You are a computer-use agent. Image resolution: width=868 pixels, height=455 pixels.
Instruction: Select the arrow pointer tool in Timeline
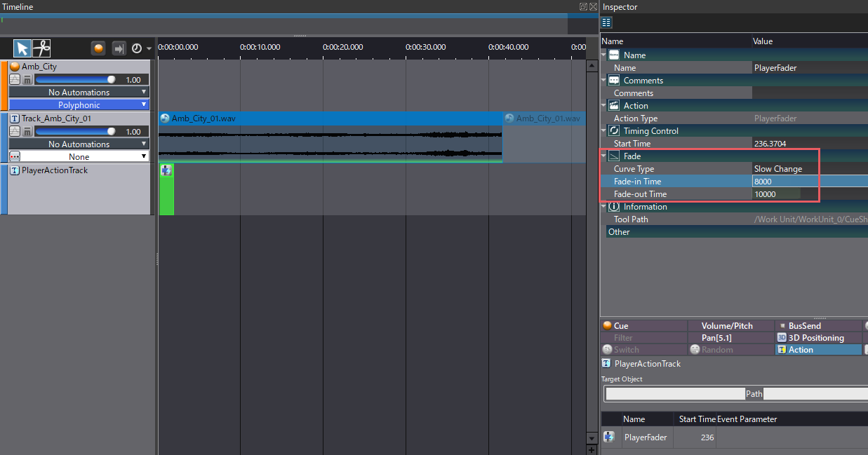coord(22,48)
